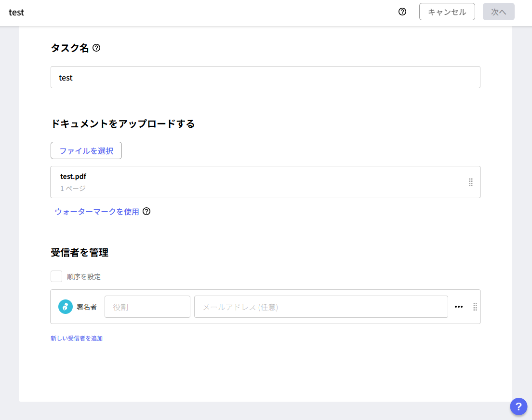Click the キャンセル button
Image resolution: width=532 pixels, height=420 pixels.
447,12
